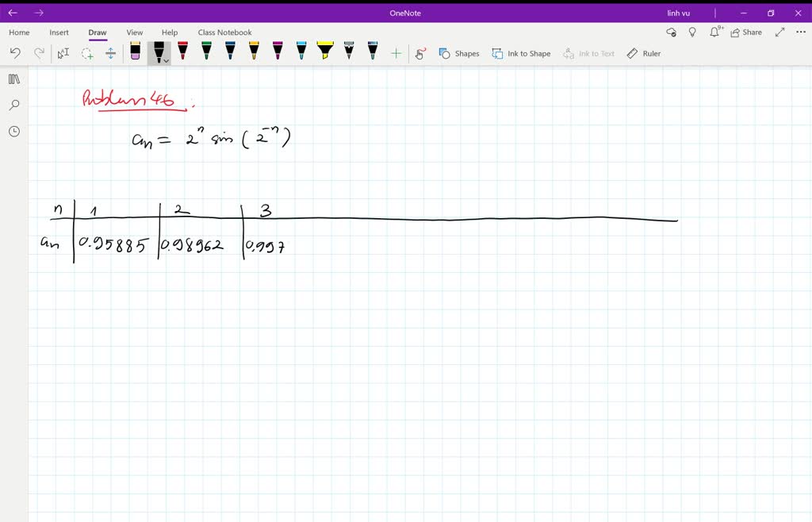
Task: Switch to the Insert tab
Action: 59,33
